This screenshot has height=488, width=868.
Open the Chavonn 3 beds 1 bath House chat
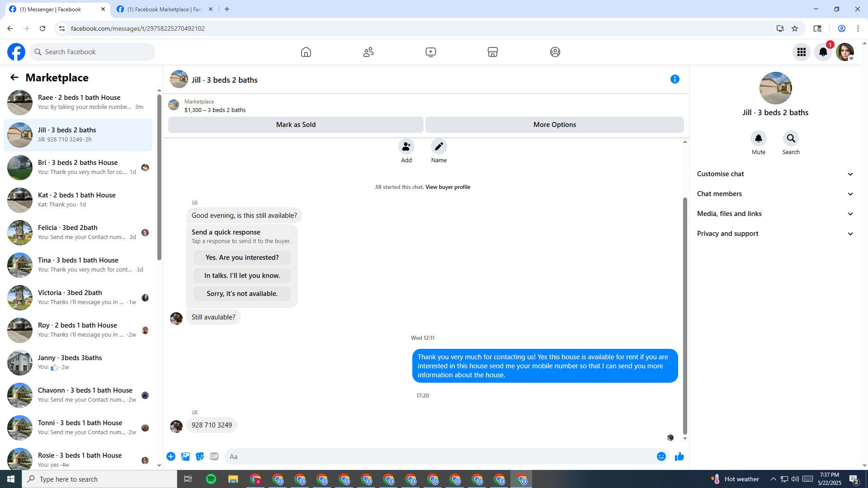point(78,395)
